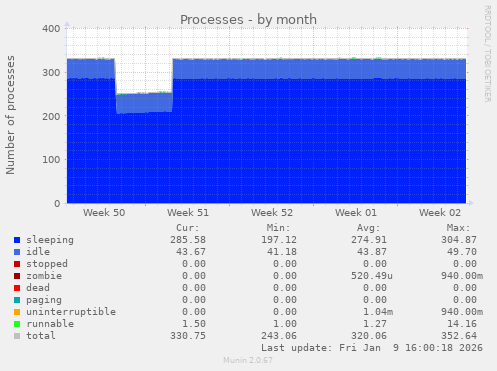Click the 'Munin 2.0.67' footer text
The width and height of the screenshot is (497, 371).
[248, 360]
